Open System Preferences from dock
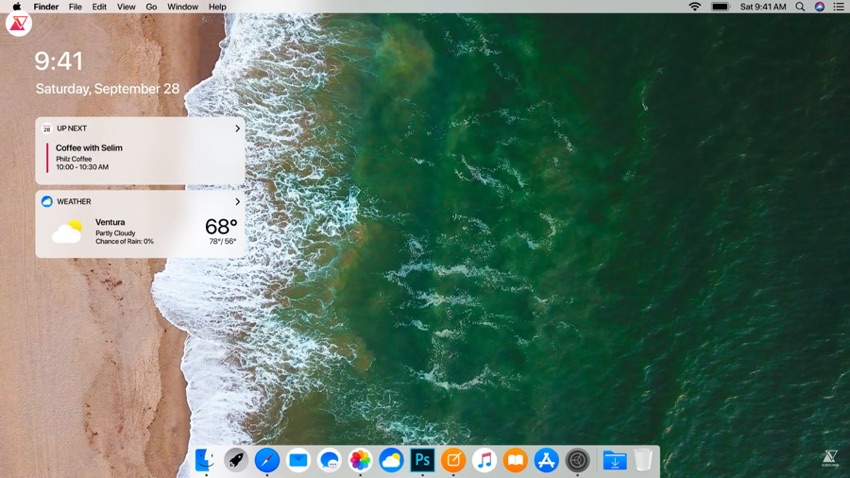This screenshot has height=478, width=850. [578, 460]
